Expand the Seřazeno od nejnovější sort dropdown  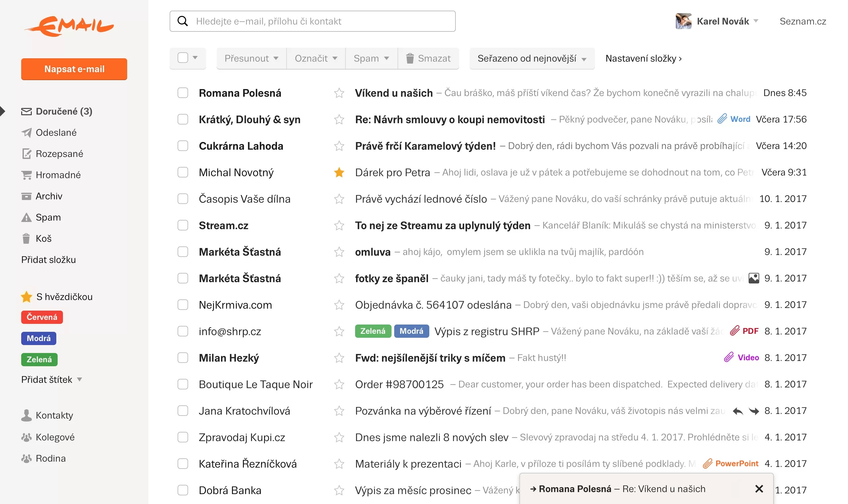point(532,58)
